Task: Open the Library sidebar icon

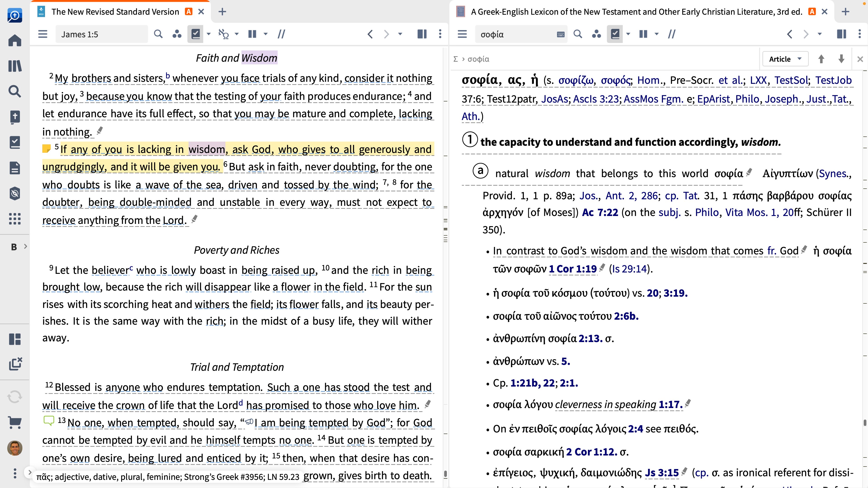Action: click(x=14, y=66)
